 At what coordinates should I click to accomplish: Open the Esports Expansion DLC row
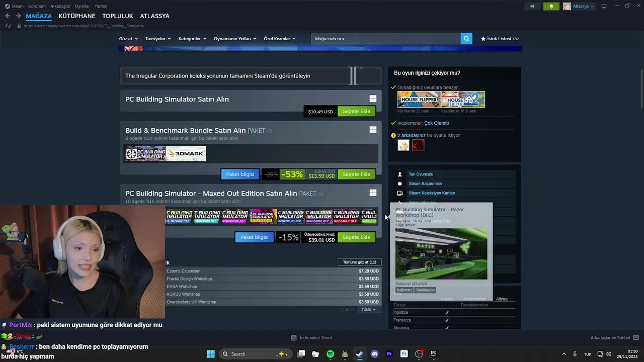tap(273, 271)
